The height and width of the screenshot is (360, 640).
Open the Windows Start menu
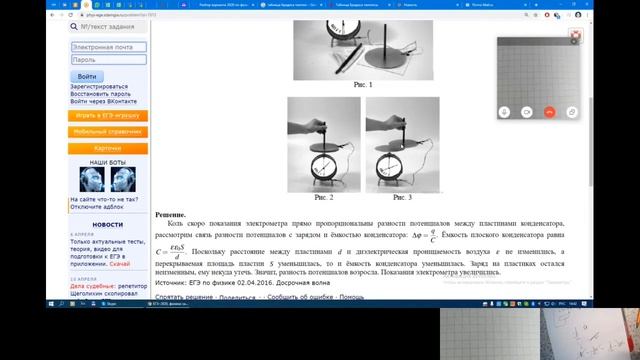[x=51, y=304]
